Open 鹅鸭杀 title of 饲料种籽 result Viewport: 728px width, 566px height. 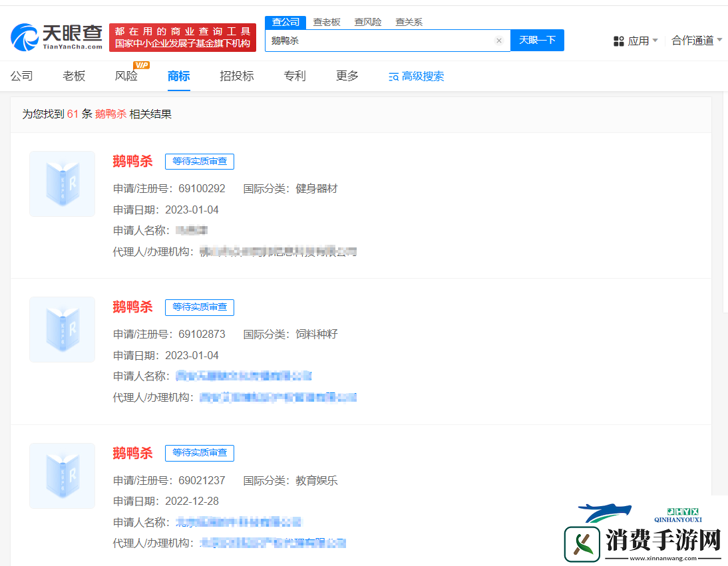coord(133,307)
